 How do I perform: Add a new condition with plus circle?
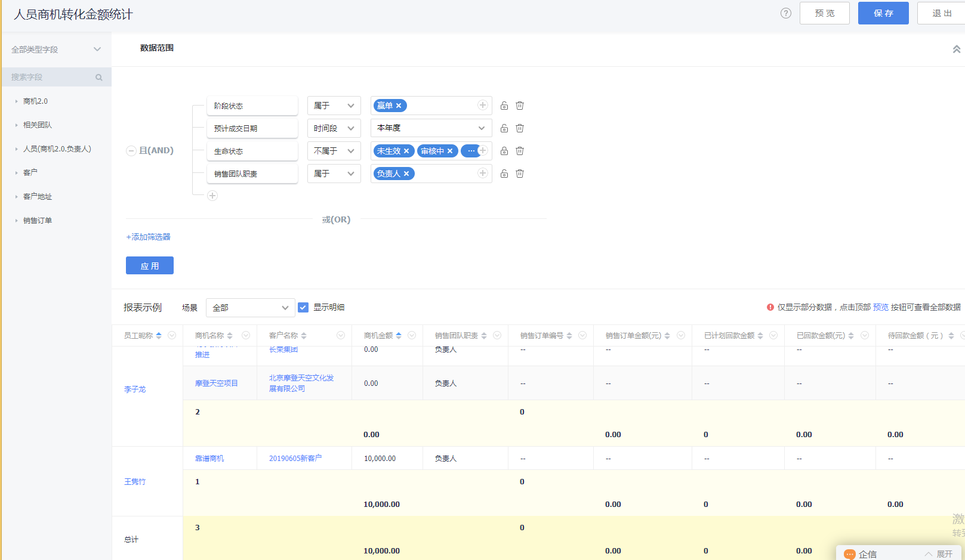point(212,196)
